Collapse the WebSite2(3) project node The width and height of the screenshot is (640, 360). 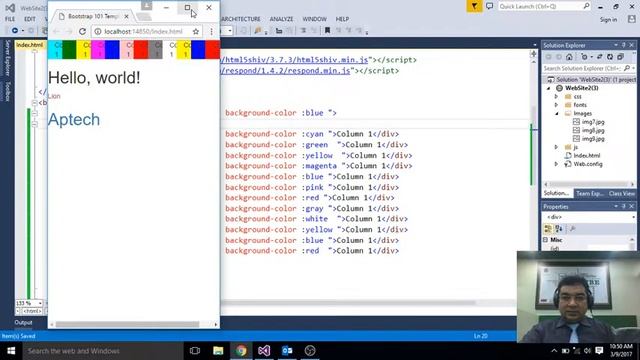[549, 88]
